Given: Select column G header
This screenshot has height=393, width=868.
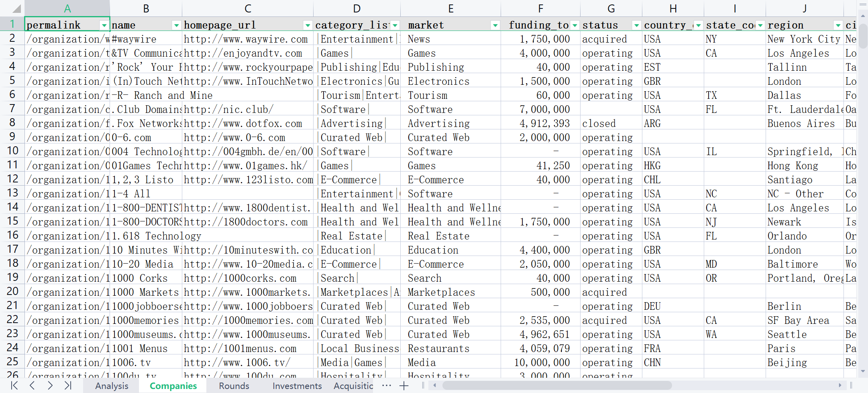Looking at the screenshot, I should (x=611, y=8).
